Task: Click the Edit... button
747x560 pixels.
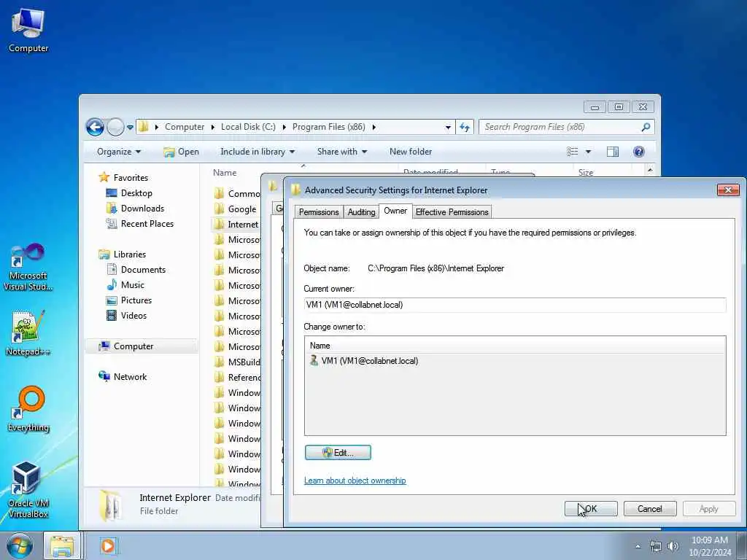Action: coord(338,452)
